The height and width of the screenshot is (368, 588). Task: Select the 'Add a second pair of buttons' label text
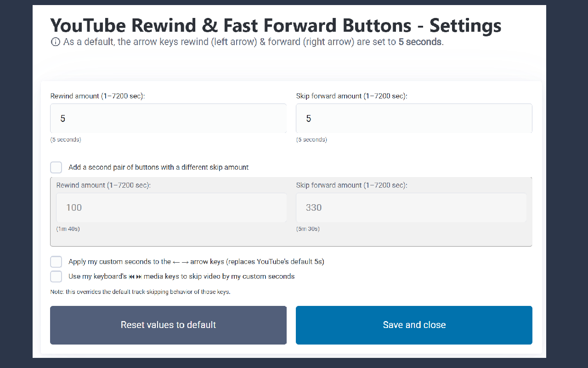point(158,167)
